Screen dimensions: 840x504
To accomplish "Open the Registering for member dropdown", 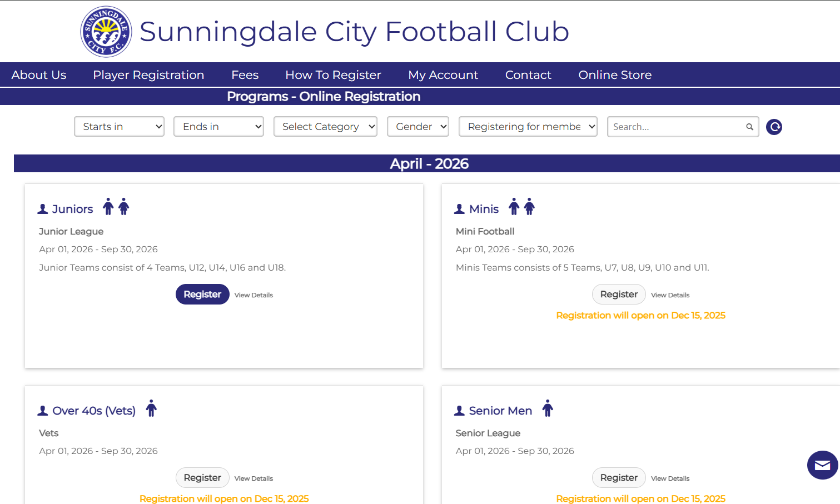I will pyautogui.click(x=528, y=127).
